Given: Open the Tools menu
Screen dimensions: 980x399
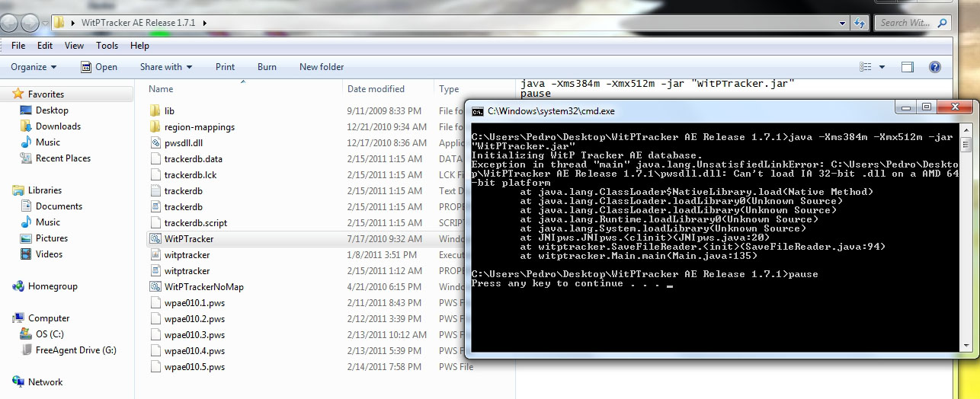Looking at the screenshot, I should coord(107,46).
